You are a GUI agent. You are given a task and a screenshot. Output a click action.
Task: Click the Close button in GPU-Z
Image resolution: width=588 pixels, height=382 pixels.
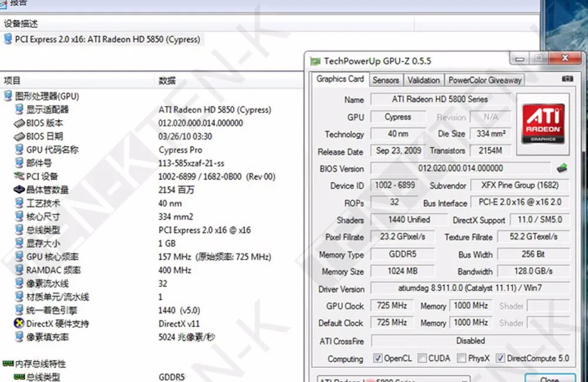[550, 378]
